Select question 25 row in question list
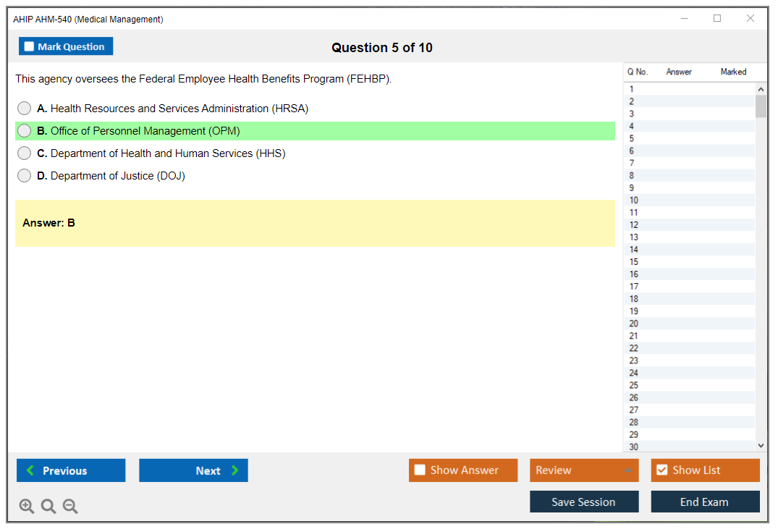This screenshot has width=778, height=532. point(634,385)
